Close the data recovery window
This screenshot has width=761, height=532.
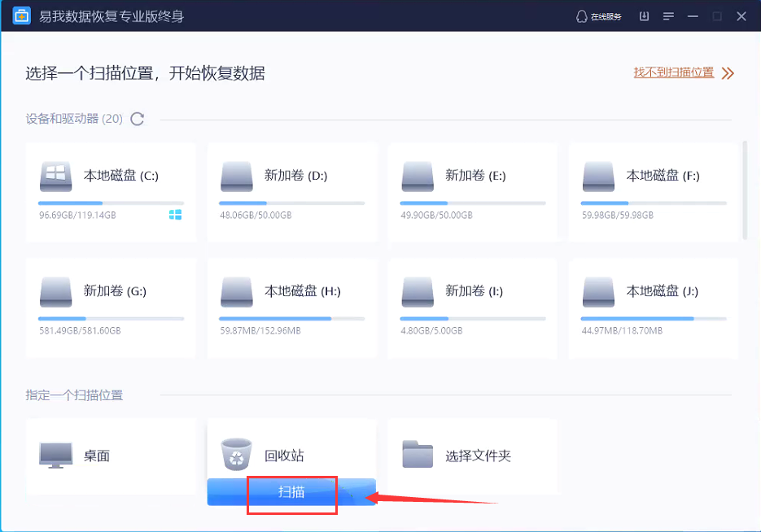click(x=741, y=16)
